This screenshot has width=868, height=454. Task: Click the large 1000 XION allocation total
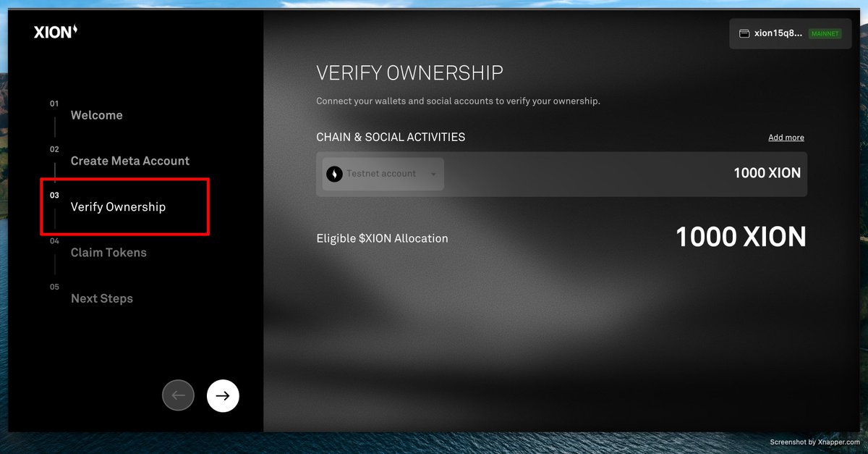(x=741, y=237)
